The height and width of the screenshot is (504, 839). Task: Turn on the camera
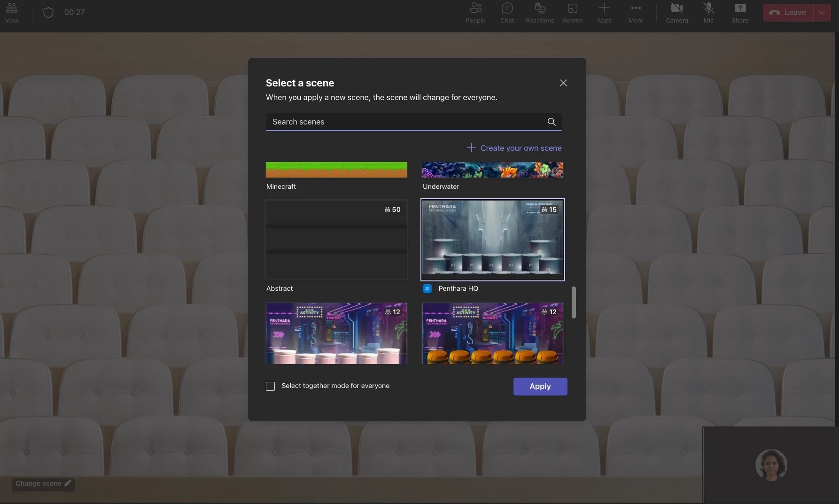[x=676, y=12]
